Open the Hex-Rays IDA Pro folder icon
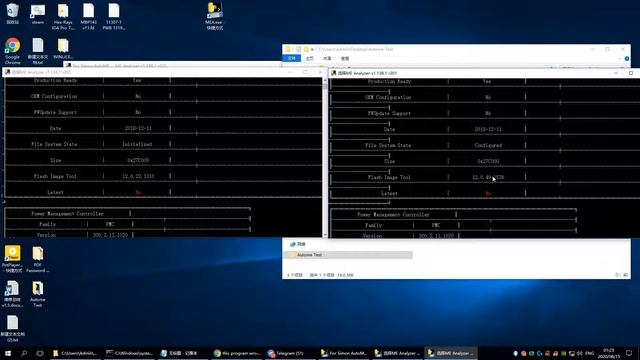The image size is (640, 360). [x=63, y=16]
